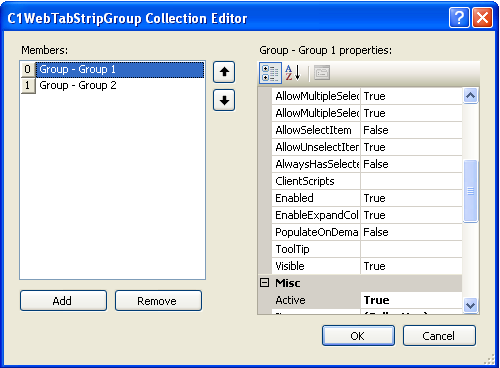This screenshot has width=500, height=368.
Task: Confirm changes with OK
Action: 358,336
